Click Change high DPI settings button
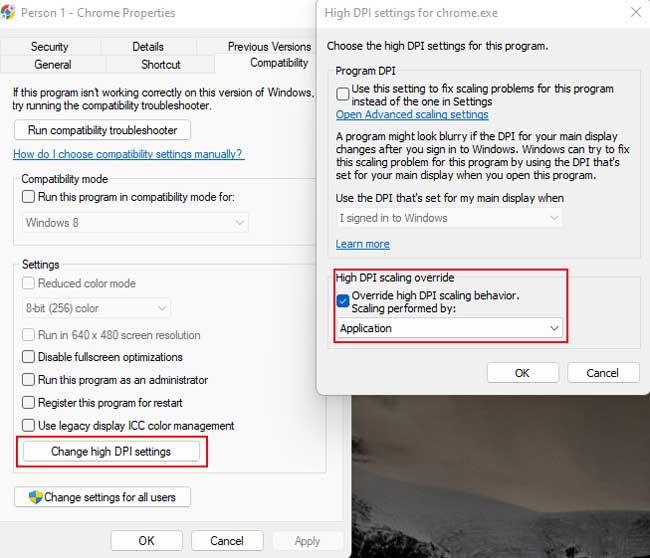650x558 pixels. (x=111, y=451)
